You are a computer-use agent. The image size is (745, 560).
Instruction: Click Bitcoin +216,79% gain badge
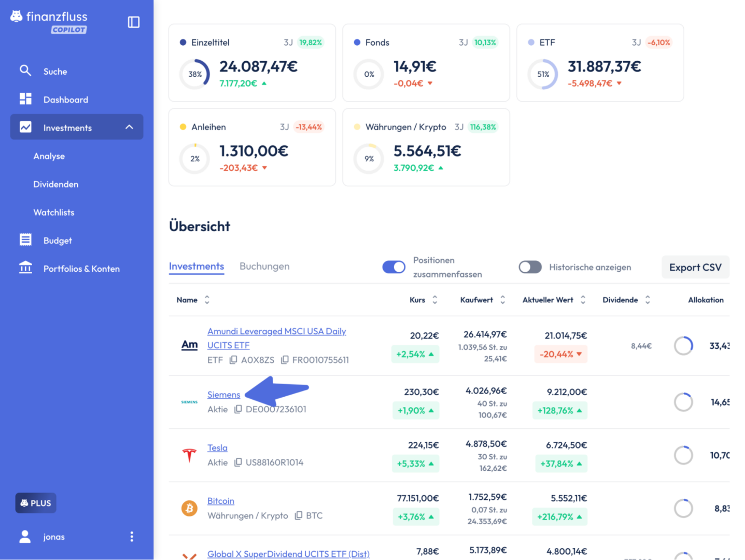(559, 516)
